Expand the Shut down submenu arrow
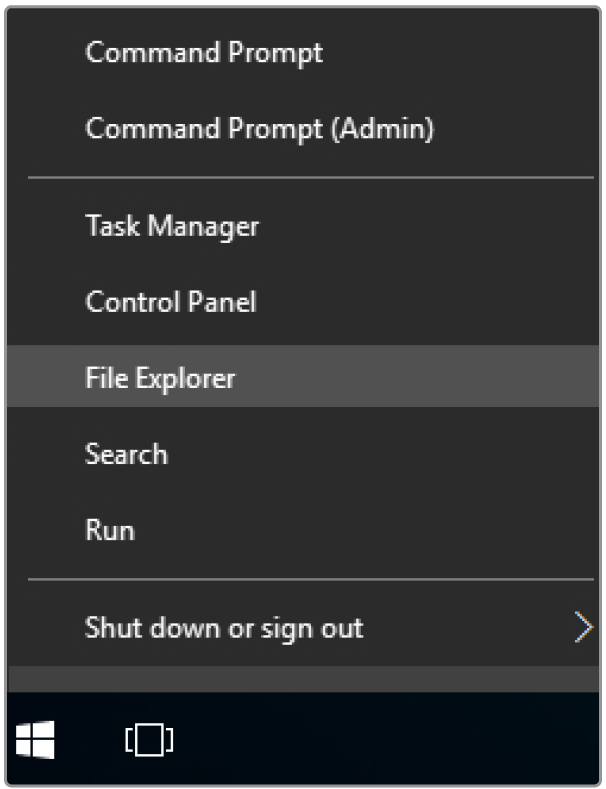The width and height of the screenshot is (606, 789). click(x=584, y=628)
